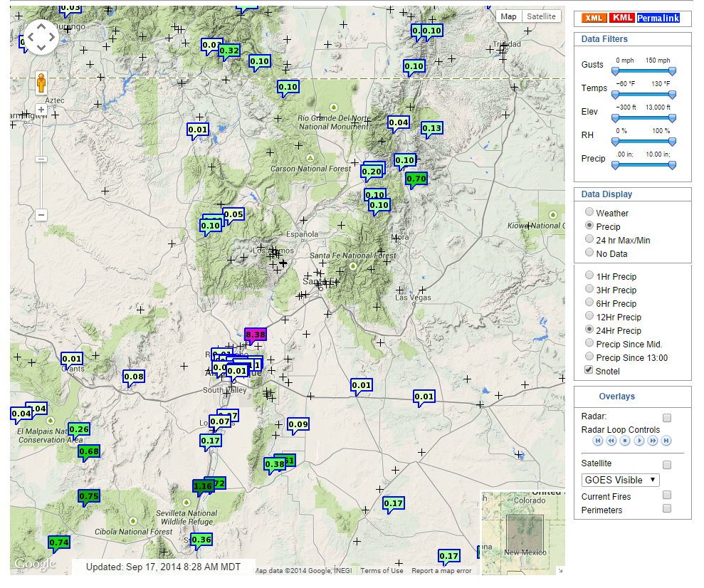Enable the Radar overlay checkbox
This screenshot has height=588, width=704.
[x=666, y=418]
